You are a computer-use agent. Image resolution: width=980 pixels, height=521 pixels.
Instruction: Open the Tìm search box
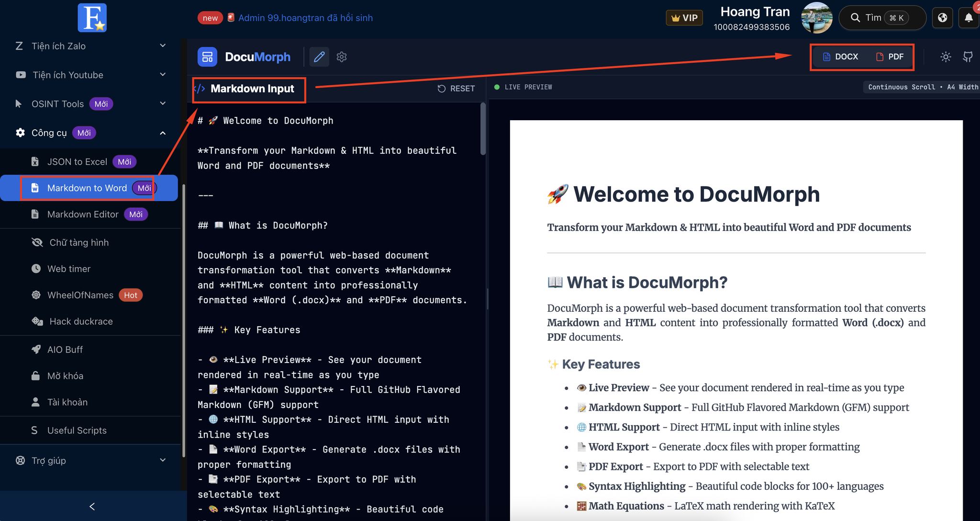pyautogui.click(x=882, y=18)
